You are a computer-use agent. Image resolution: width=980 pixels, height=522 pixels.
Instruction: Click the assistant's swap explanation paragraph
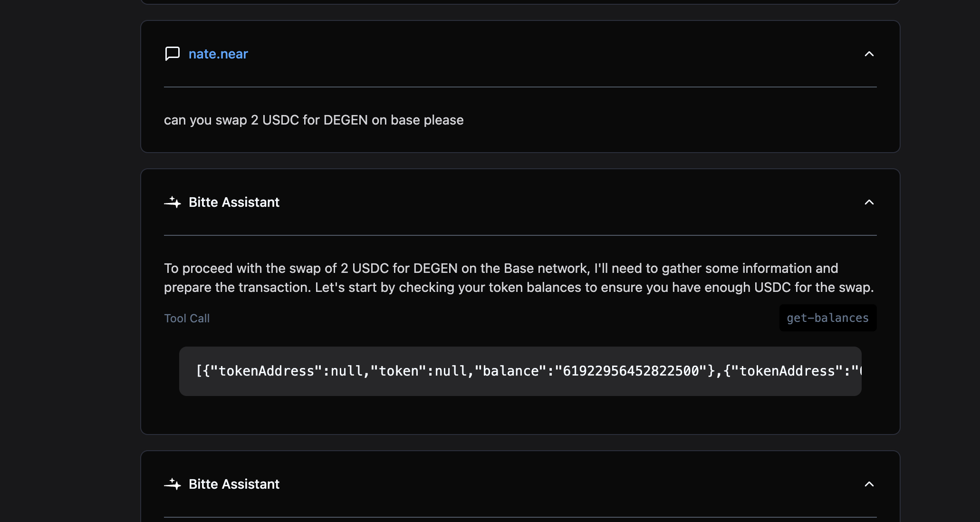point(519,278)
